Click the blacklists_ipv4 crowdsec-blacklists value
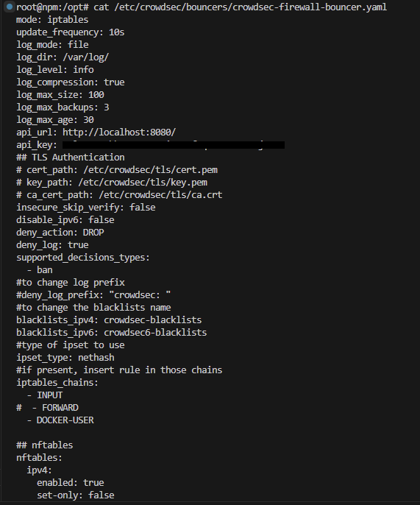This screenshot has width=420, height=505. click(x=152, y=319)
